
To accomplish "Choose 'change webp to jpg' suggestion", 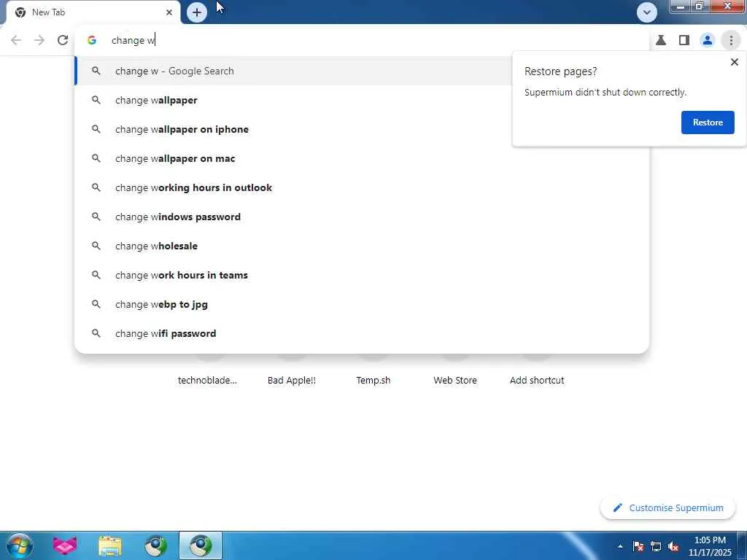I will 362,304.
